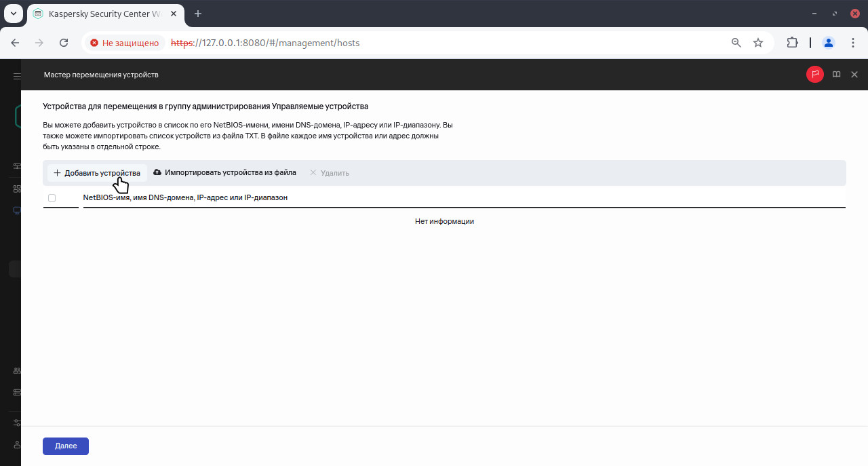868x466 pixels.
Task: Open the Chrome three-dot menu
Action: pos(853,43)
